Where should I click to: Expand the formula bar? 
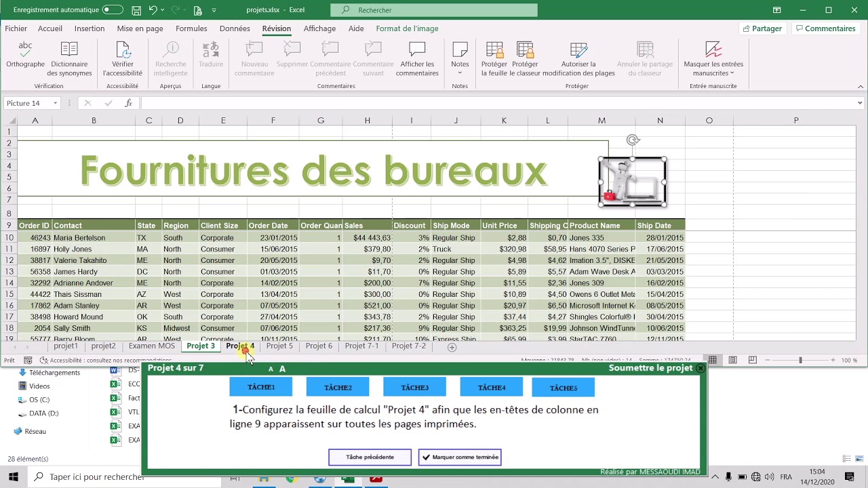point(860,103)
